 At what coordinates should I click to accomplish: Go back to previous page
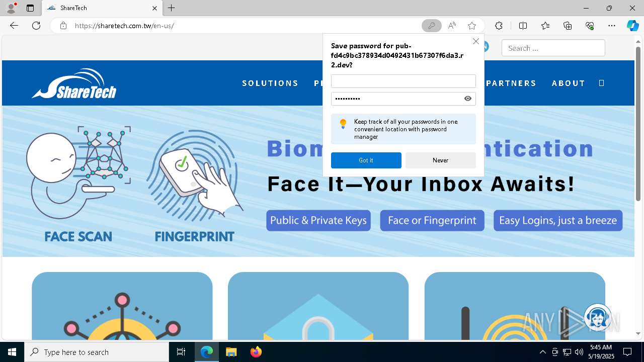tap(14, 26)
